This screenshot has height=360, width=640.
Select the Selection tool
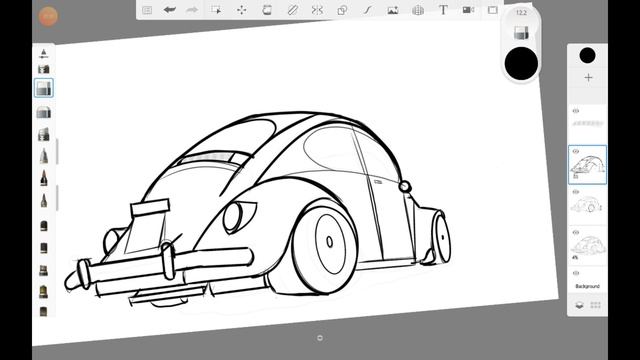(216, 10)
